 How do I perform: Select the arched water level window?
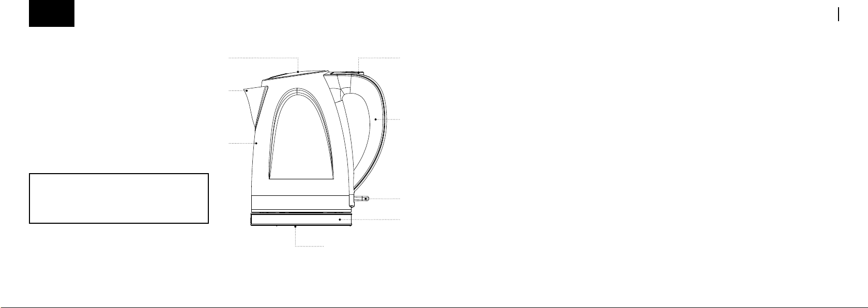click(x=297, y=140)
